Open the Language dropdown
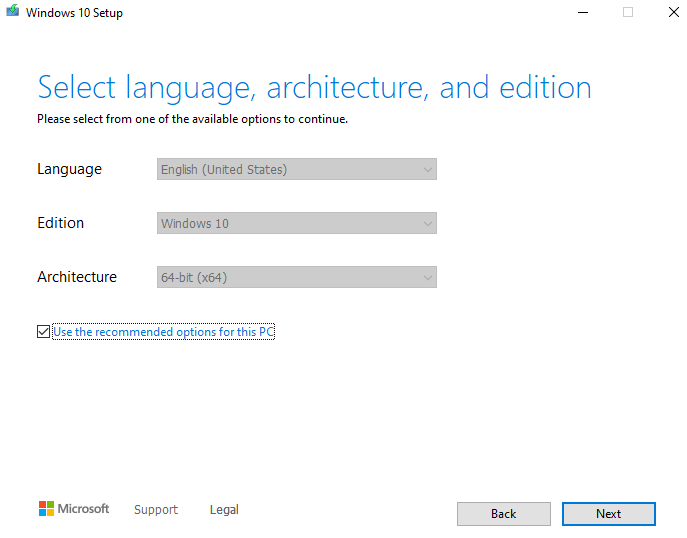The height and width of the screenshot is (538, 687). pyautogui.click(x=297, y=169)
